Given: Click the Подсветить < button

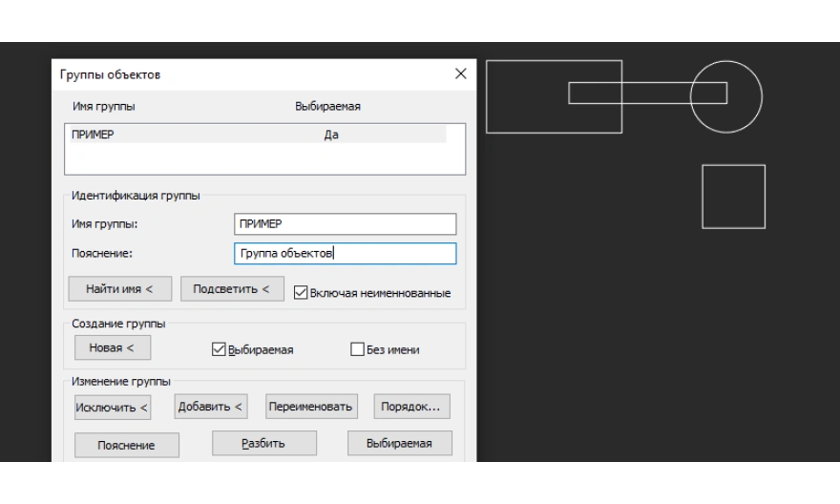Looking at the screenshot, I should [x=232, y=289].
